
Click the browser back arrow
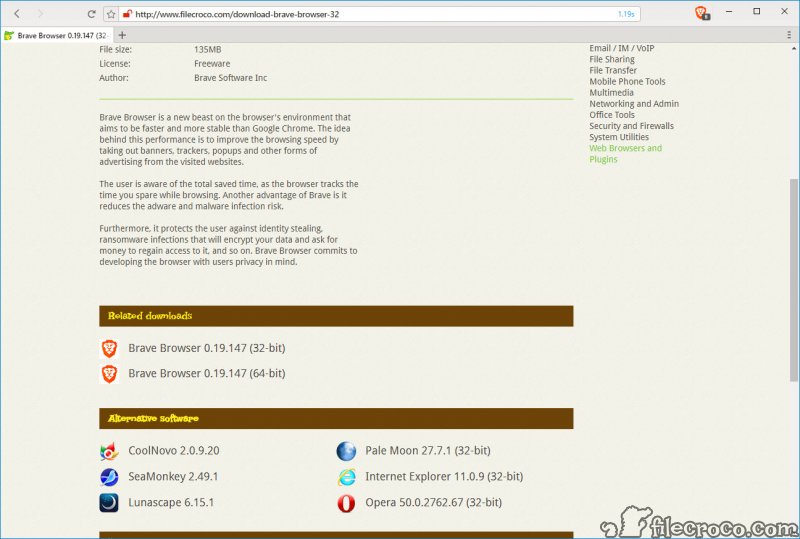click(x=17, y=14)
